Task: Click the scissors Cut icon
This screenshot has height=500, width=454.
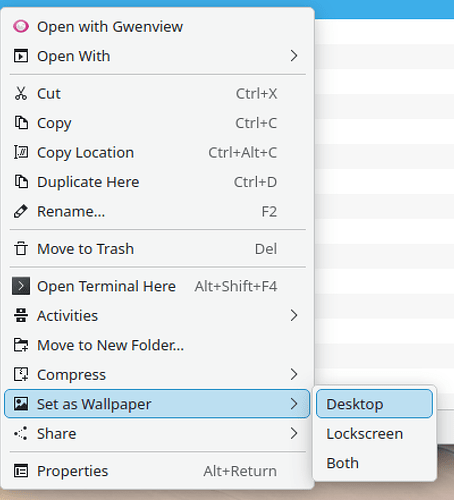Action: click(21, 94)
